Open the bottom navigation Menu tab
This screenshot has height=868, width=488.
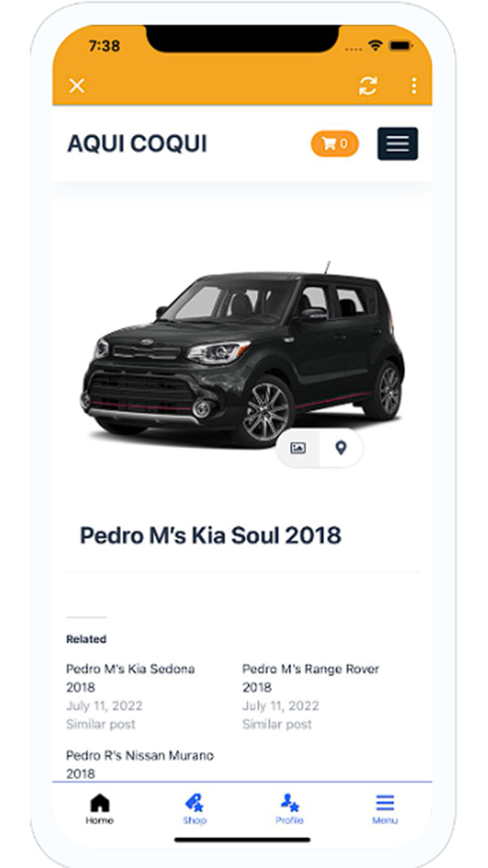384,804
